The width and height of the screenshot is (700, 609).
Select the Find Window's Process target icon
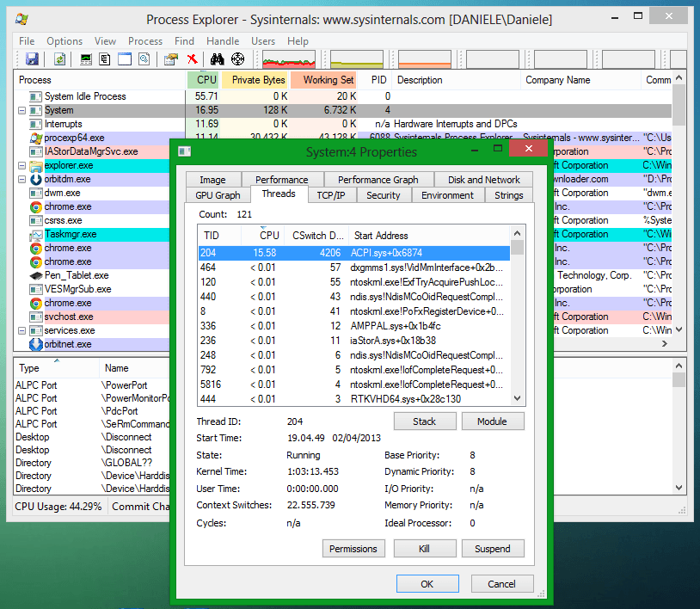(x=237, y=58)
